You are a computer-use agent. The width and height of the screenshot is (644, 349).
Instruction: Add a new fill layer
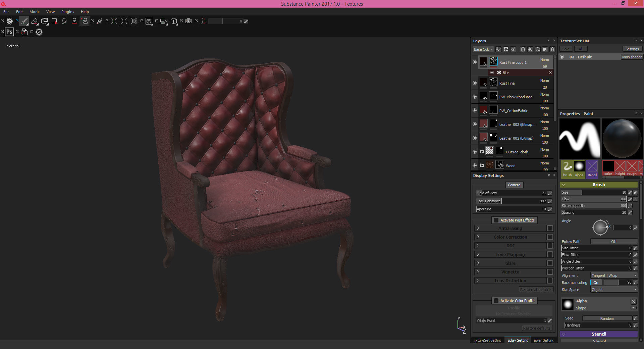tap(530, 49)
